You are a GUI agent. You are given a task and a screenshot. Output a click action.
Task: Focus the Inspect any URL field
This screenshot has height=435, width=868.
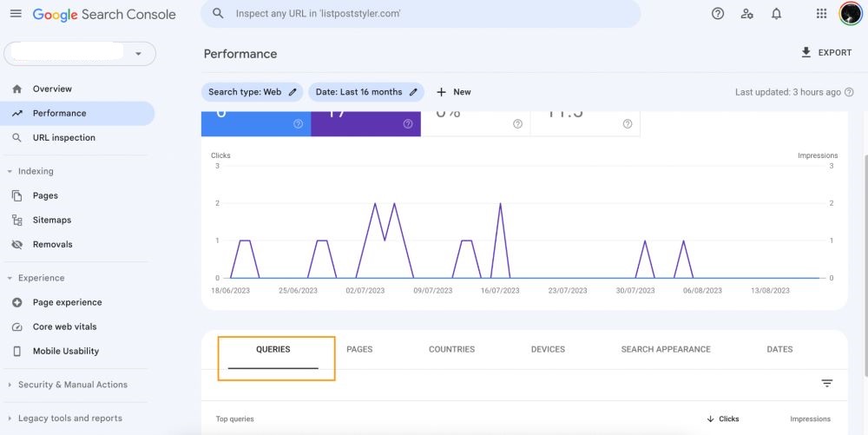click(421, 13)
